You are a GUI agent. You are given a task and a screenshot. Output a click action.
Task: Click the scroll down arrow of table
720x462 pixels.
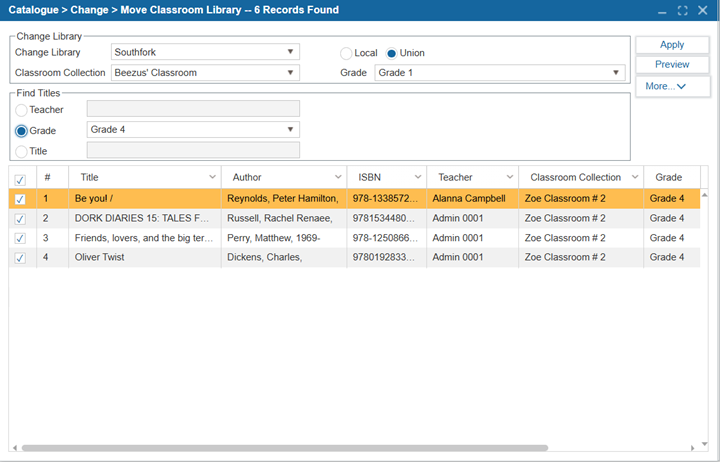(704, 444)
